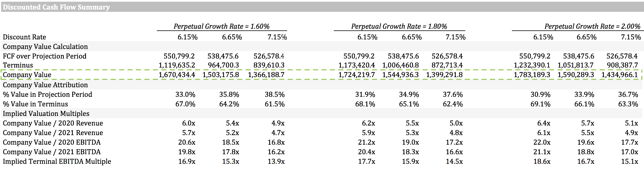Click the 2020 EBITDA multiple cell 22.0x
644x170 pixels.
click(542, 142)
